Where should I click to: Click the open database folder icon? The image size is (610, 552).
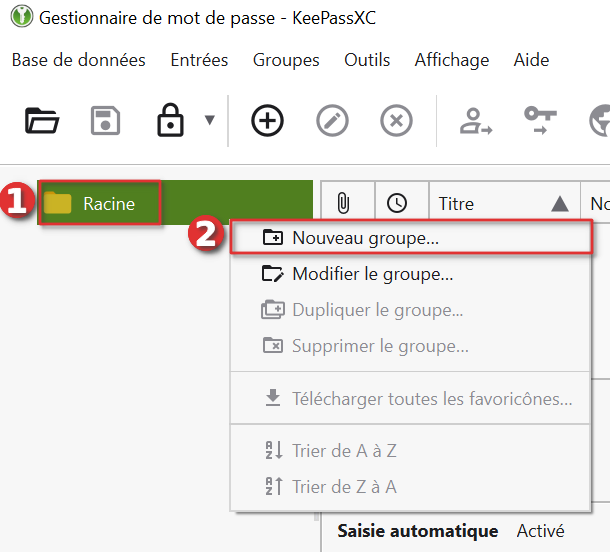(x=42, y=122)
